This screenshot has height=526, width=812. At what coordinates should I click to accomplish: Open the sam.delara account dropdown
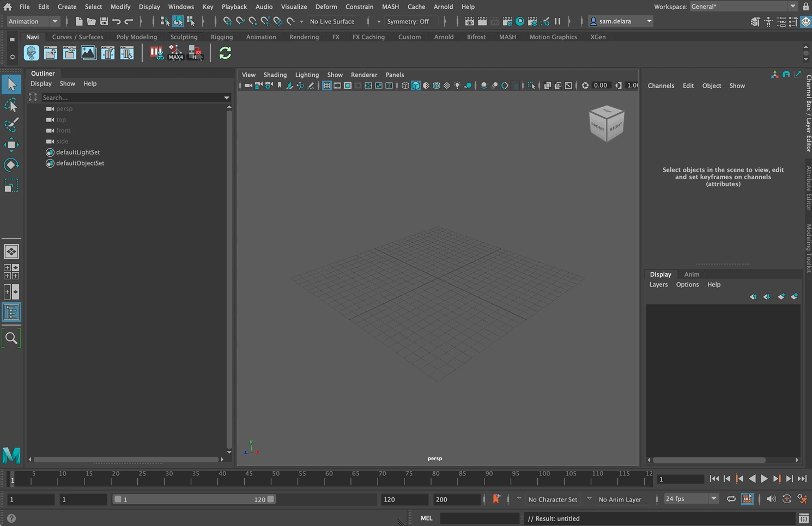pyautogui.click(x=621, y=21)
